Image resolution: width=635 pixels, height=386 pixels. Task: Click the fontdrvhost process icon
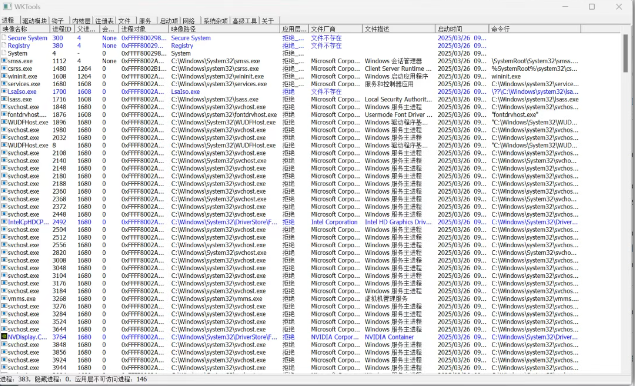click(4, 115)
